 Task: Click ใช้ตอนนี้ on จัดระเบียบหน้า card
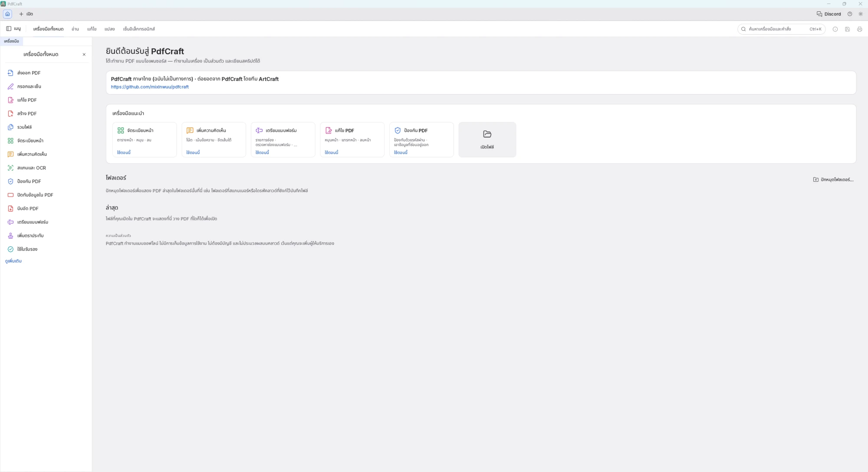pyautogui.click(x=124, y=152)
